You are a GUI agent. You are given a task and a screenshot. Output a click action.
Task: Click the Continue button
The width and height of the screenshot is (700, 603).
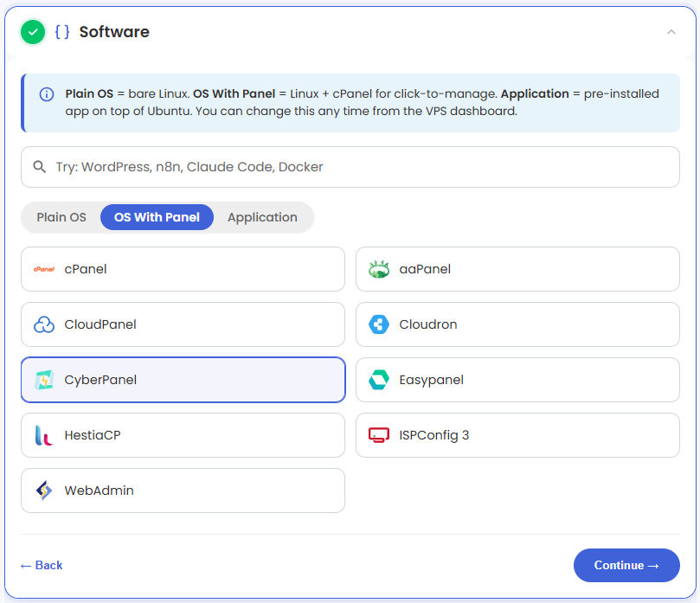626,565
